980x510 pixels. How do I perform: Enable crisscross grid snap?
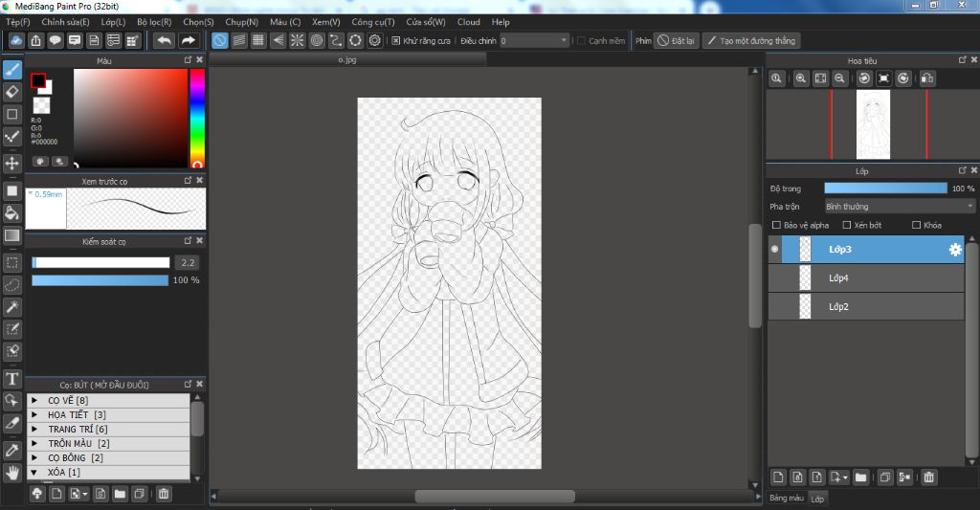tap(258, 40)
